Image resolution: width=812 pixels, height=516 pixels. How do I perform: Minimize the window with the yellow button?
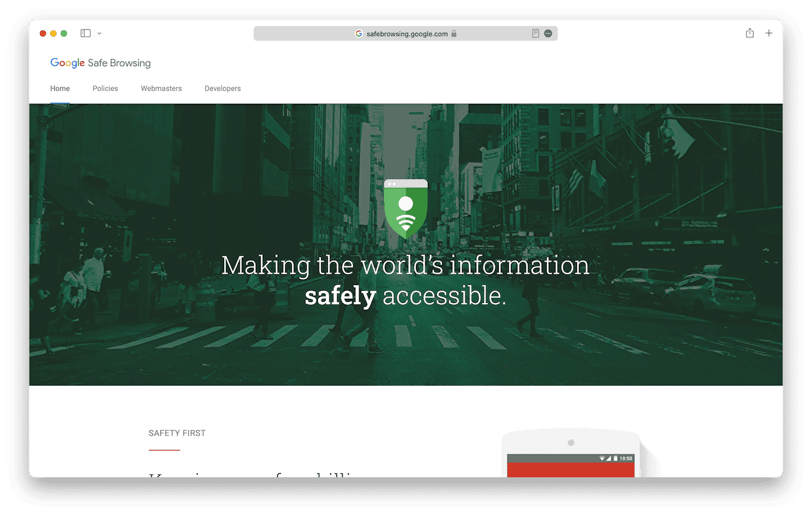[x=53, y=33]
